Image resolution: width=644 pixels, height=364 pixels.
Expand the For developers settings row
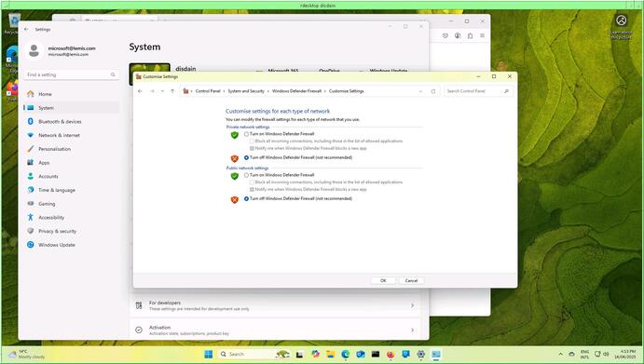(275, 305)
